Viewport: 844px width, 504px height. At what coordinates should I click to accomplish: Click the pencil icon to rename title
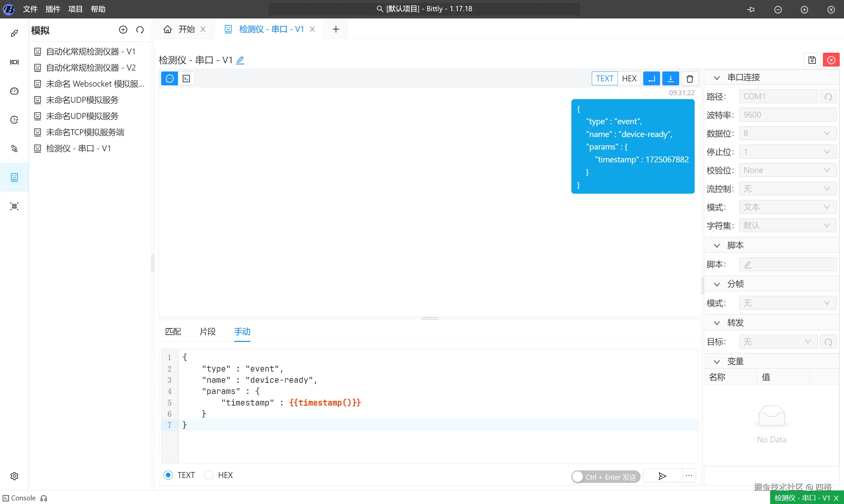[240, 60]
